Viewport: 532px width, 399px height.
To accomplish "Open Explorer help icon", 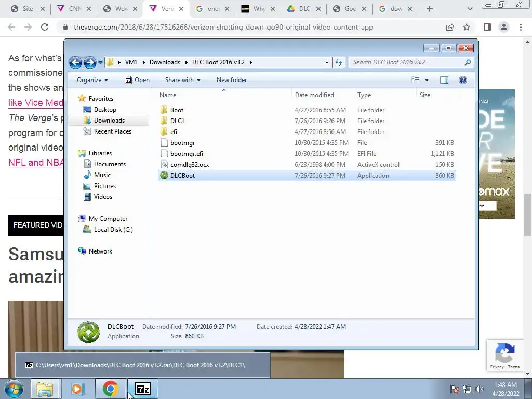I will pos(463,80).
